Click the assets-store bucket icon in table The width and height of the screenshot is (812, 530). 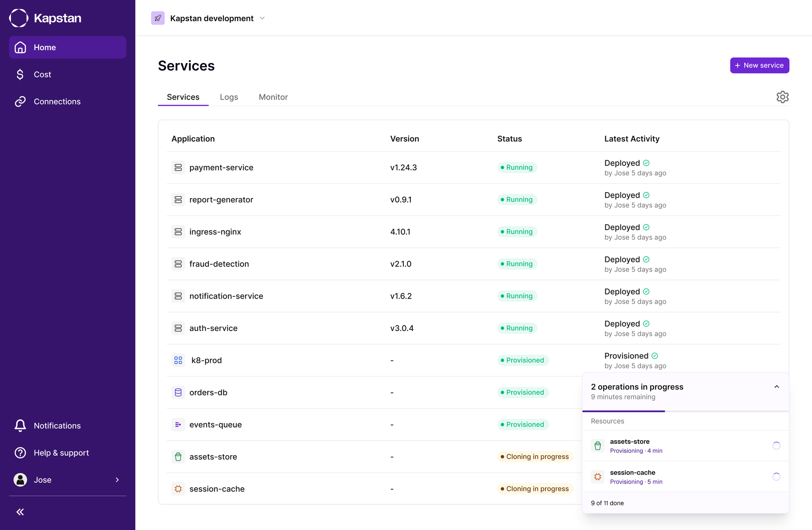click(x=178, y=457)
